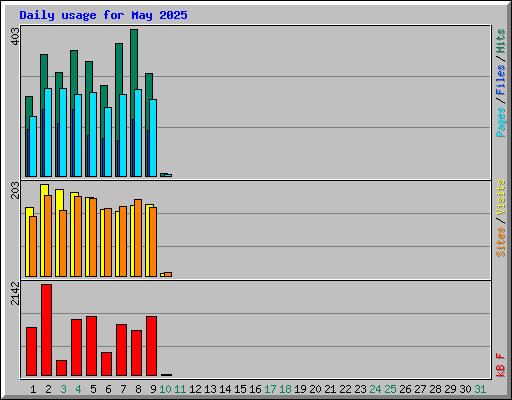Click the cyan Pages bar for day 9
This screenshot has width=512, height=400.
pyautogui.click(x=153, y=138)
